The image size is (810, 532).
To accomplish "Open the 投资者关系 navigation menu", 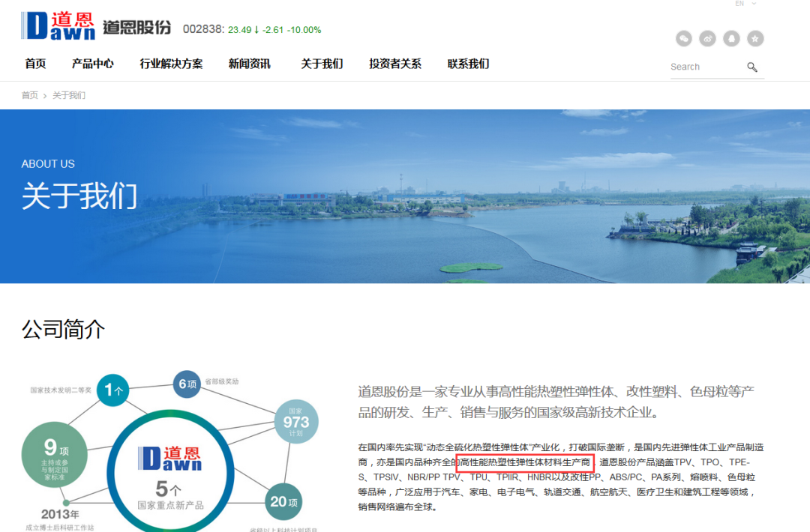I will pos(395,64).
